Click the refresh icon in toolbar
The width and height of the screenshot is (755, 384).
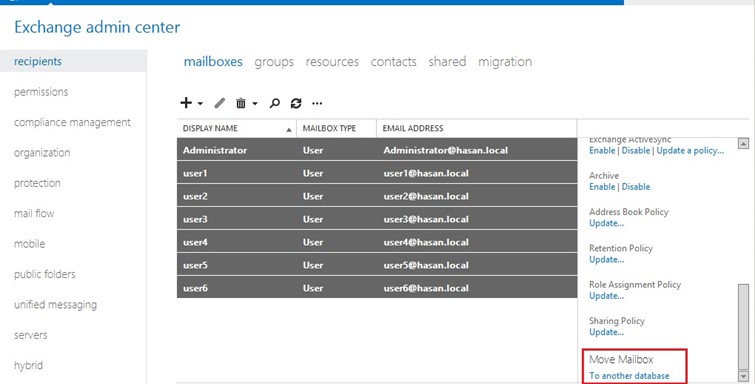point(296,103)
